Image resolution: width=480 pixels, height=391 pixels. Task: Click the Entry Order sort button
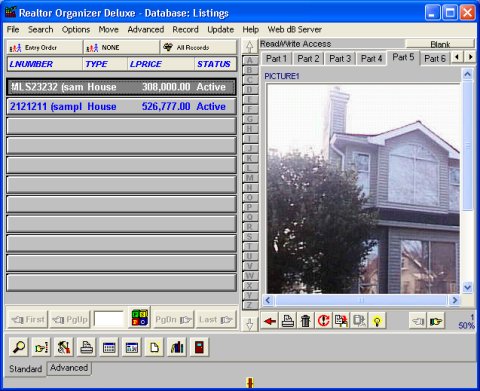44,47
